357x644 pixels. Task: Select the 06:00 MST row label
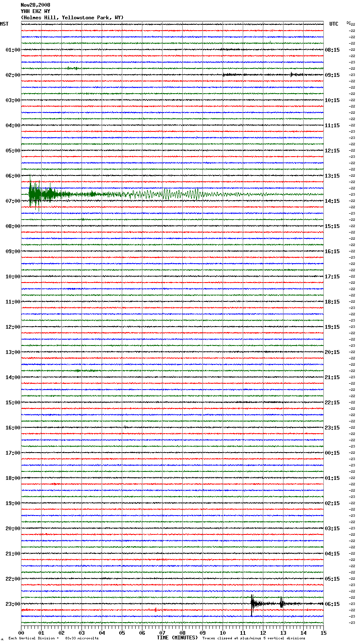tap(13, 176)
